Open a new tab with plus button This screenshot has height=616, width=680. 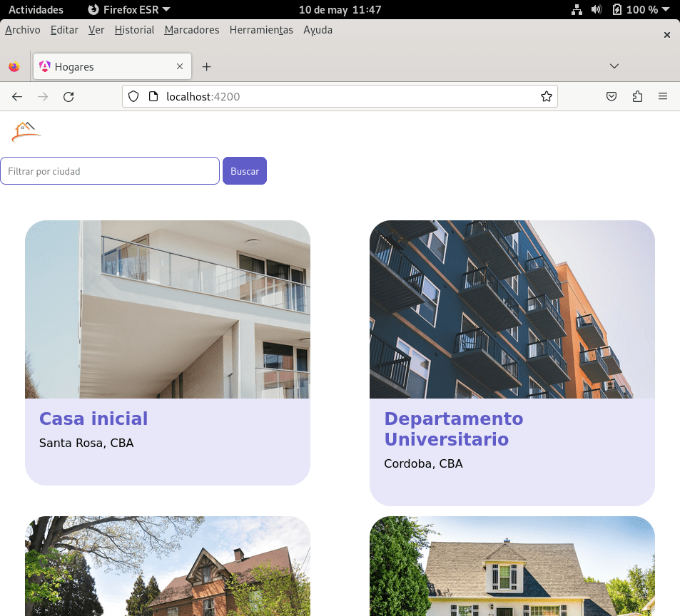[x=206, y=67]
